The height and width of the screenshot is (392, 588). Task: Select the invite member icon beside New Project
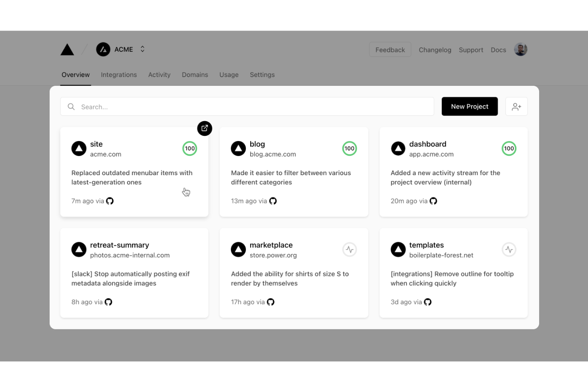tap(516, 106)
